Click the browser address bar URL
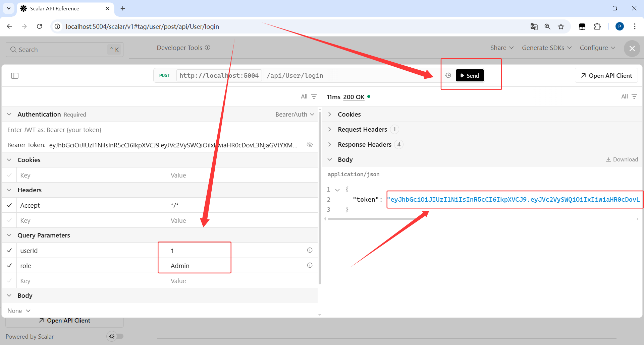The width and height of the screenshot is (644, 345). coord(143,26)
